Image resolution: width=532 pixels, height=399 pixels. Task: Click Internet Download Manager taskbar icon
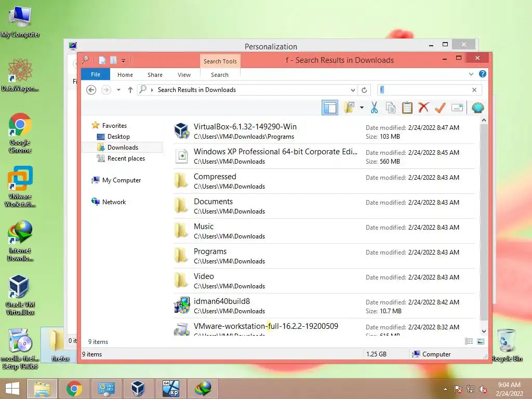tap(203, 389)
